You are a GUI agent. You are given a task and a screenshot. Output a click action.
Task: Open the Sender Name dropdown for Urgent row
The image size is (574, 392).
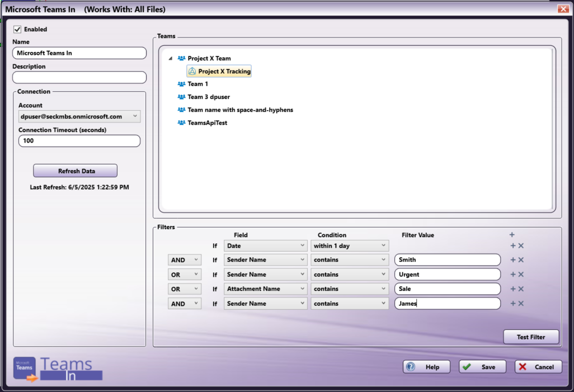[265, 275]
